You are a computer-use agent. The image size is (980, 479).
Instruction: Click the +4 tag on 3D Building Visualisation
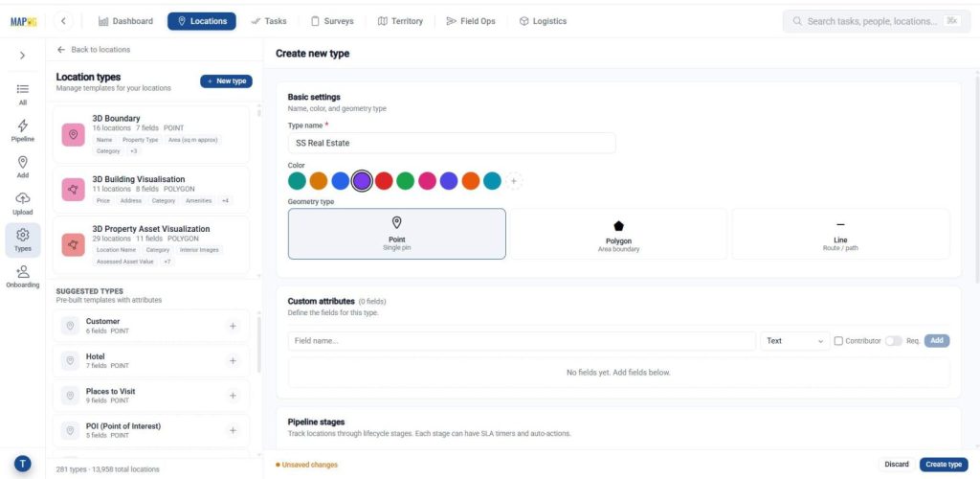(225, 201)
